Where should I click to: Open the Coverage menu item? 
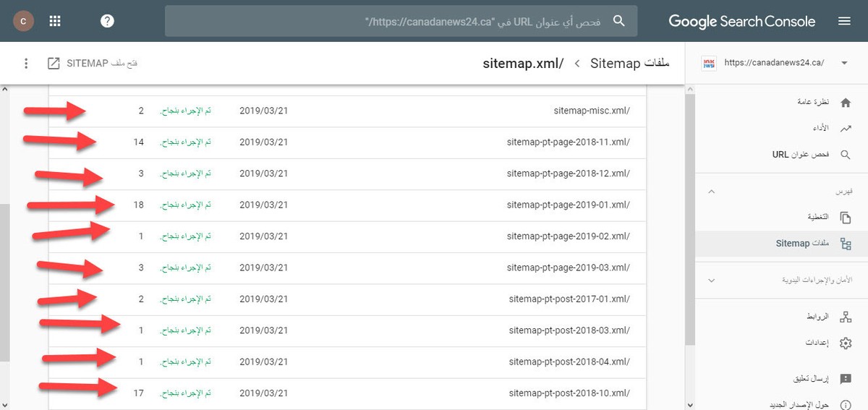[781, 217]
